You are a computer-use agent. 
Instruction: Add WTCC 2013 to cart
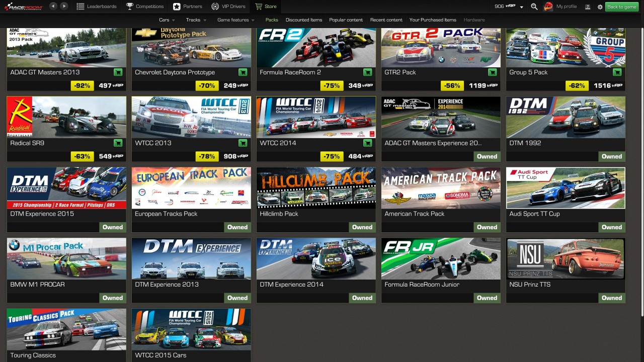[243, 143]
